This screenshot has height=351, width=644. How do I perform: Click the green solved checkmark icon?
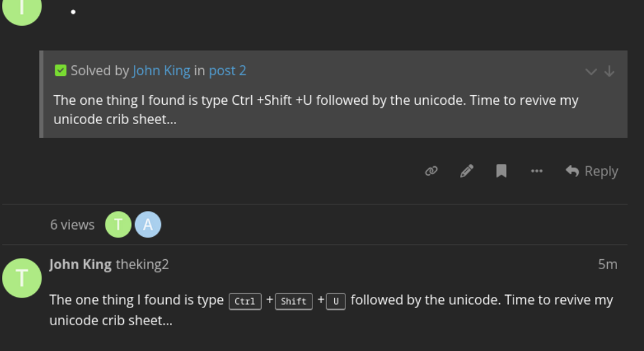pyautogui.click(x=61, y=71)
